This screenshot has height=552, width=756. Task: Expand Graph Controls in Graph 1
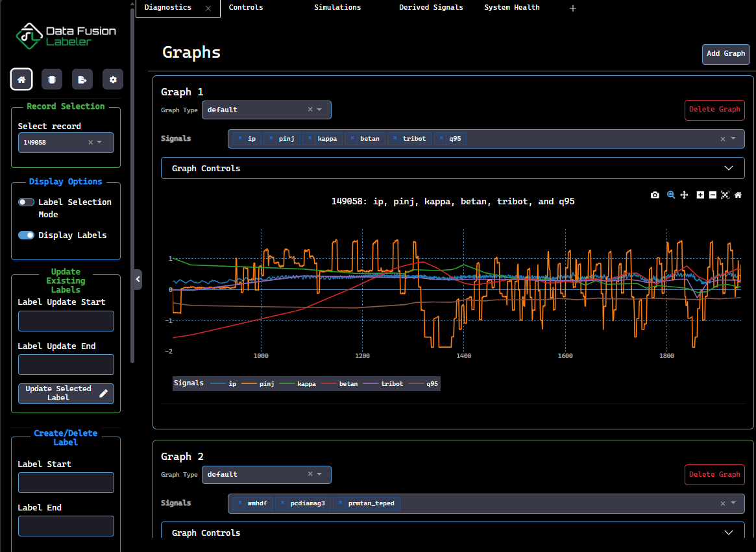pos(728,168)
